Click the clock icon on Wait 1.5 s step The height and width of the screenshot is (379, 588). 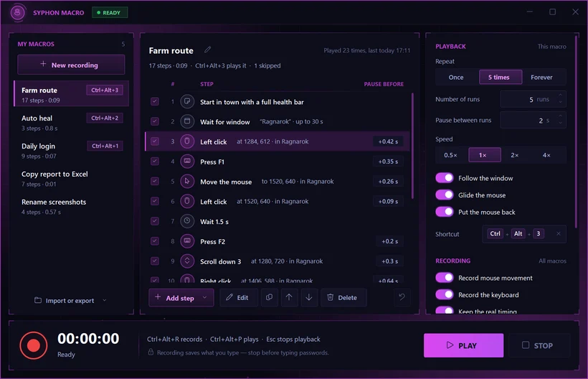187,221
